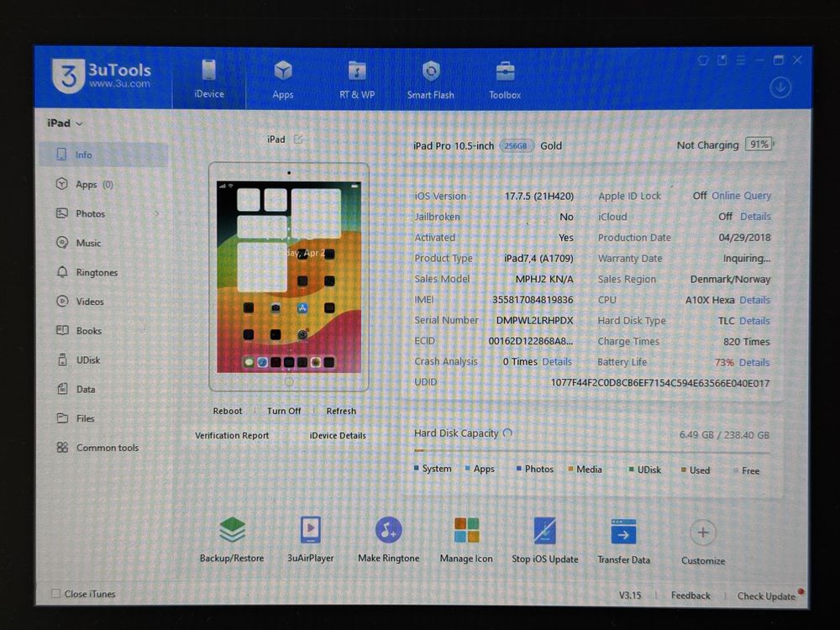Open iDevice Details
This screenshot has width=840, height=630.
[x=338, y=435]
